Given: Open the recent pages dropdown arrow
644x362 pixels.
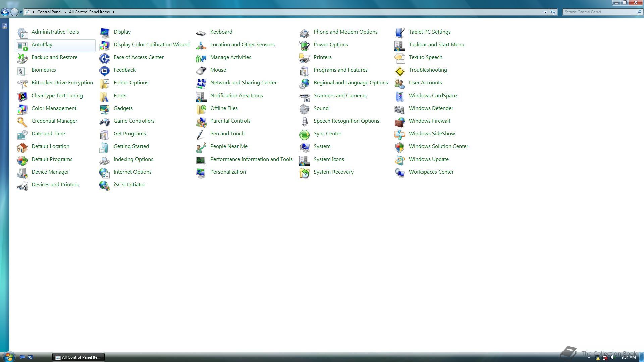Looking at the screenshot, I should (x=21, y=12).
